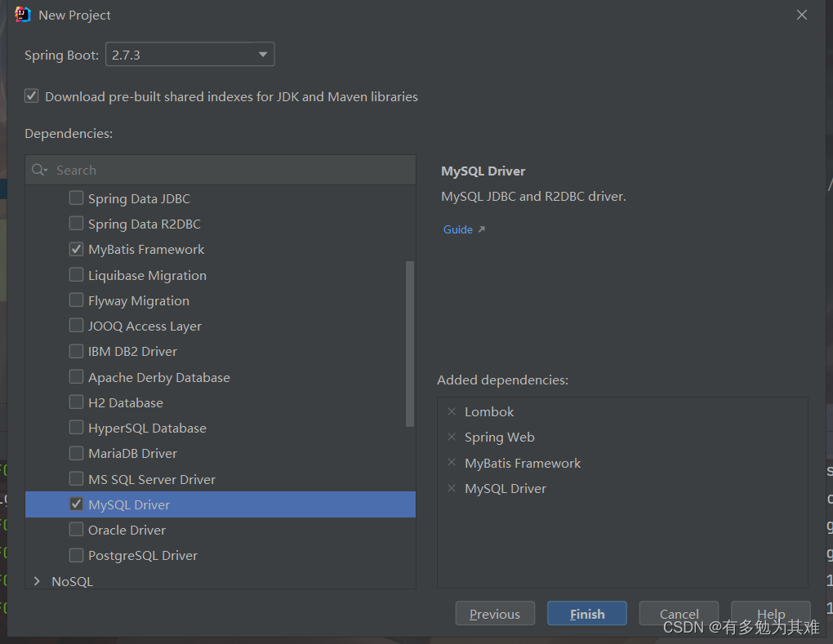Remove Lombok from added dependencies
833x644 pixels.
(x=452, y=411)
